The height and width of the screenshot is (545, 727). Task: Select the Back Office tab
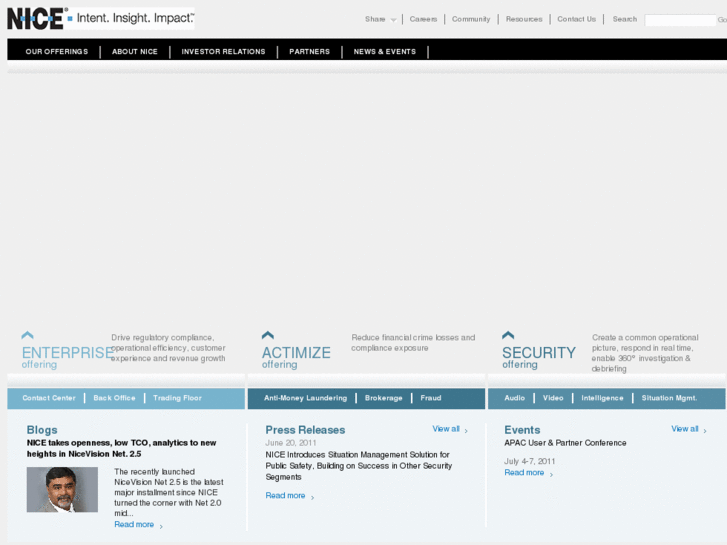[x=114, y=398]
